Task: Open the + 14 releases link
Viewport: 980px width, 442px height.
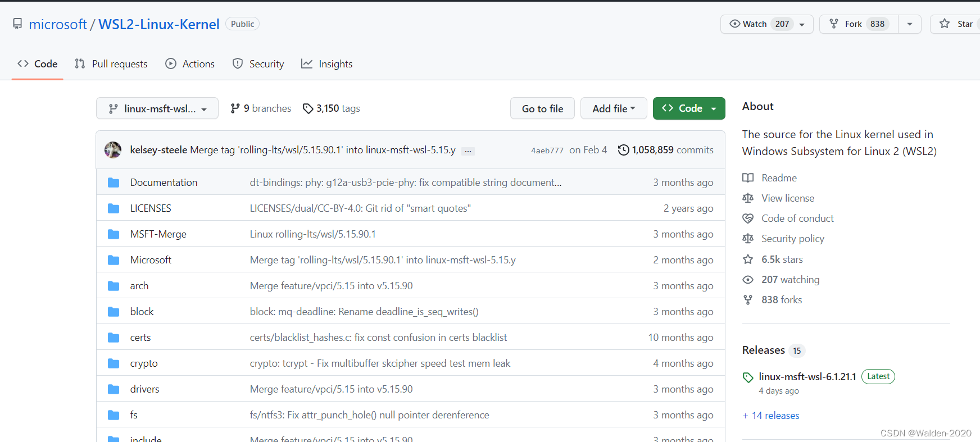Action: tap(771, 416)
